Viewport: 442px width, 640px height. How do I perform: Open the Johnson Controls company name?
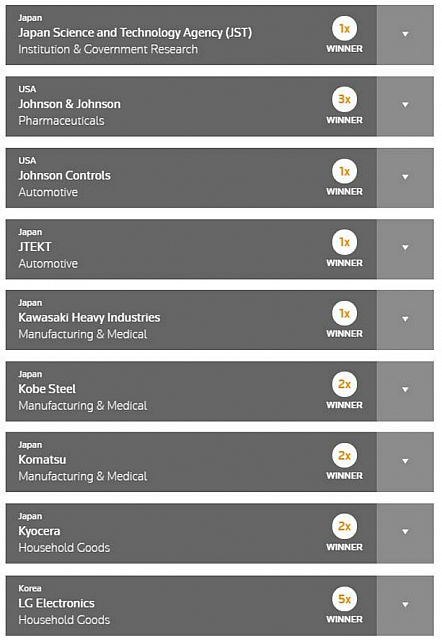[x=64, y=176]
